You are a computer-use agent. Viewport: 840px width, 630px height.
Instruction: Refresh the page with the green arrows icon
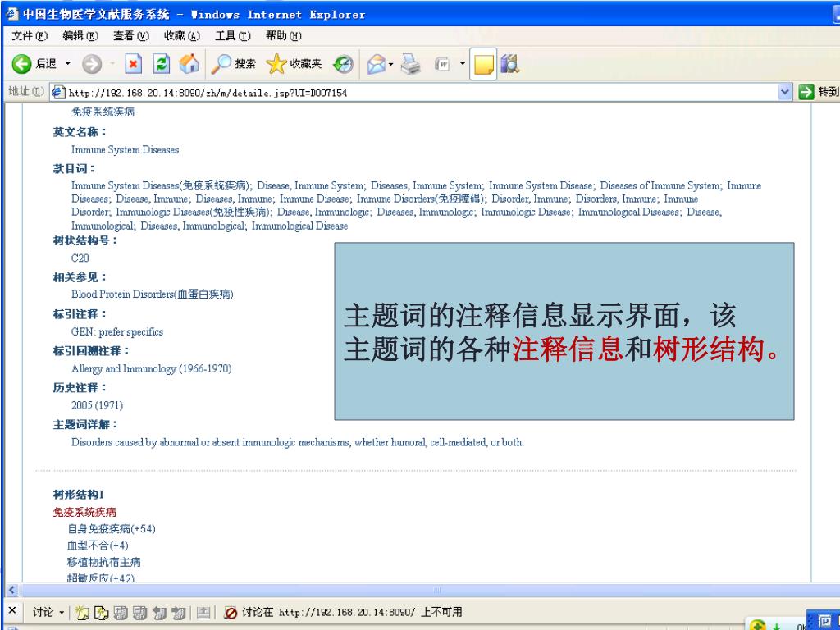pos(162,64)
